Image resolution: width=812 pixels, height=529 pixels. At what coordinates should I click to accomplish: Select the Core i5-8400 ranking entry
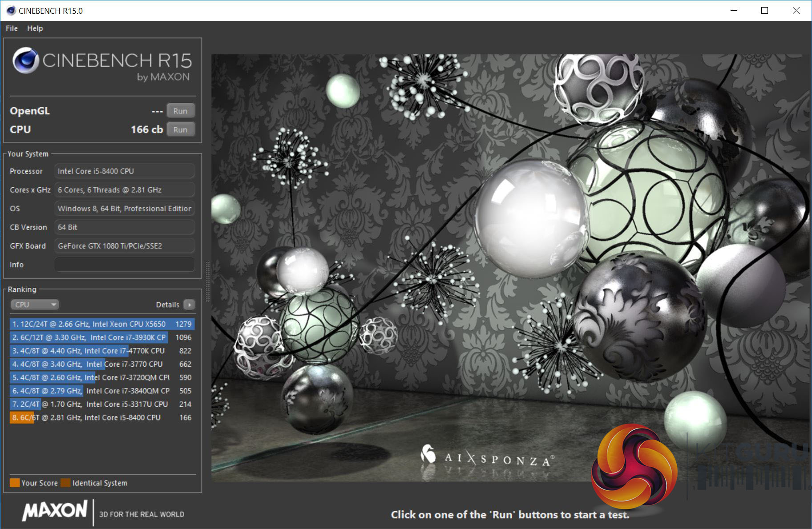[102, 418]
